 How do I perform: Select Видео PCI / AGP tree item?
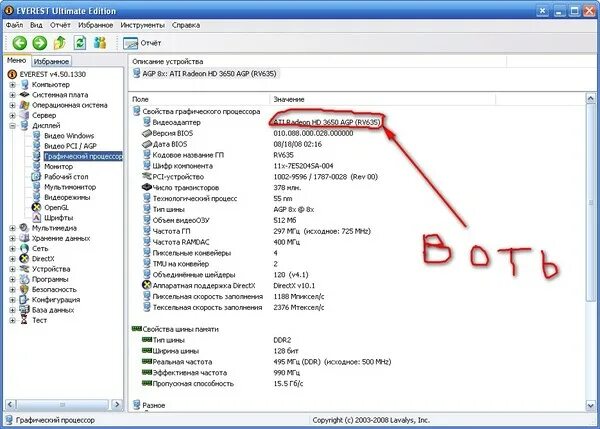pos(70,146)
